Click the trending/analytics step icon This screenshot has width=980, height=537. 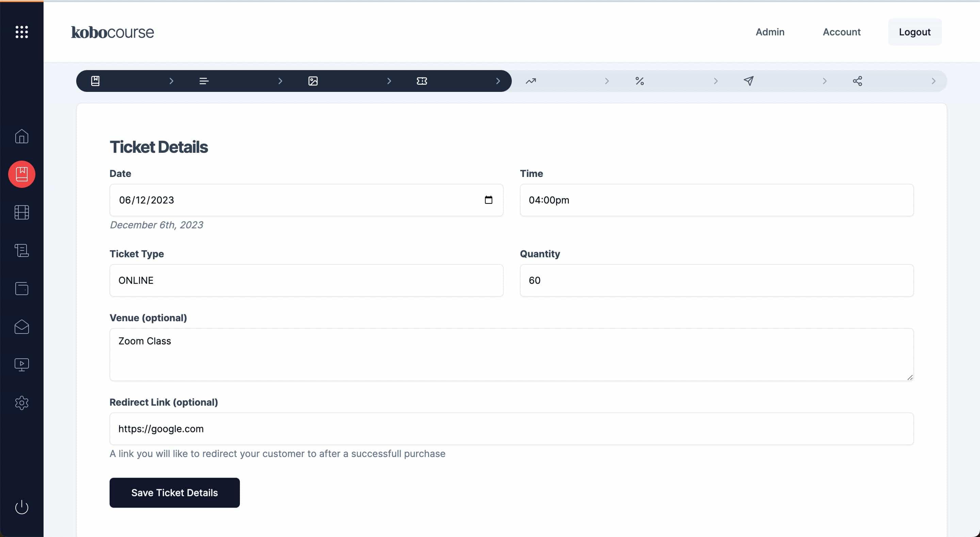click(x=530, y=81)
